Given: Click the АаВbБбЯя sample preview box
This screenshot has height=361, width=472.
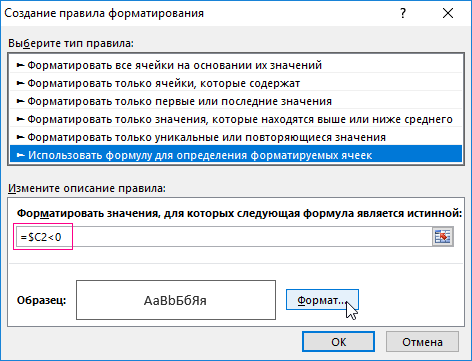Looking at the screenshot, I should click(176, 300).
